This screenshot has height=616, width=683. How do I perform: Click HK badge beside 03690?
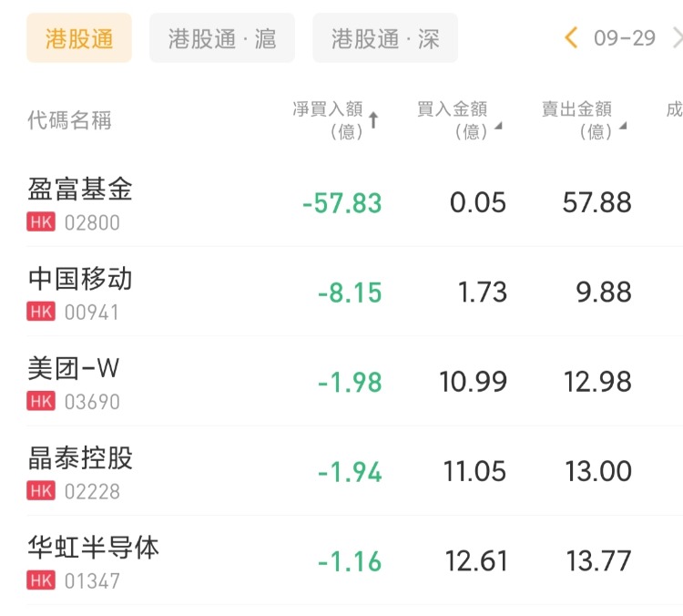[x=41, y=401]
